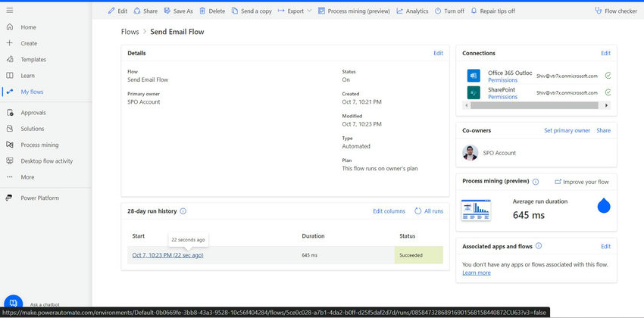This screenshot has width=644, height=318.
Task: Go to Flows breadcrumb link
Action: tap(130, 32)
